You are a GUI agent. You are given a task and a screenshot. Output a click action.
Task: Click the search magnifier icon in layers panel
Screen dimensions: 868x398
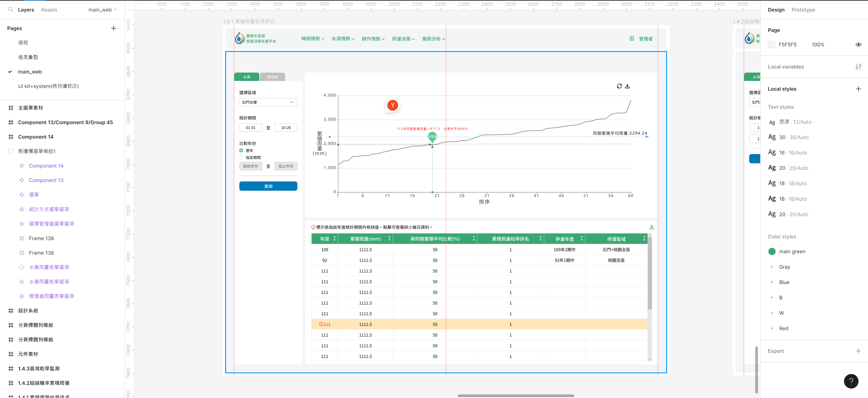point(10,10)
